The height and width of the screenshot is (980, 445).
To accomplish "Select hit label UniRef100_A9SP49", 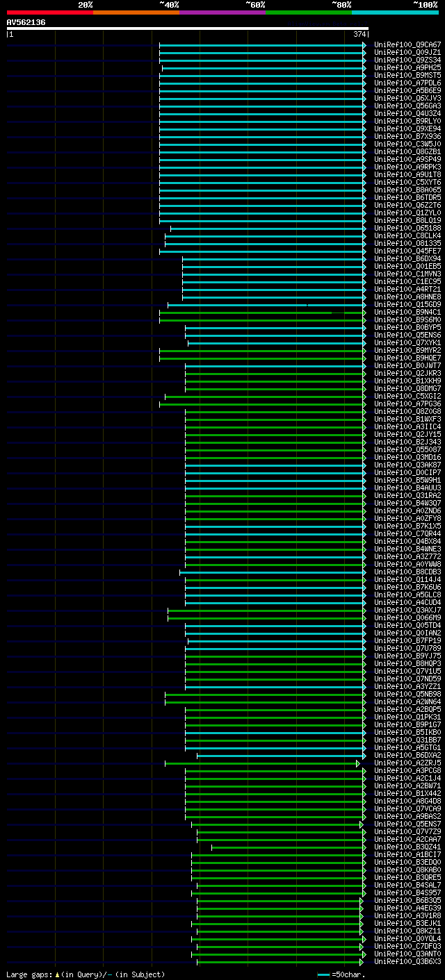I will pyautogui.click(x=407, y=159).
